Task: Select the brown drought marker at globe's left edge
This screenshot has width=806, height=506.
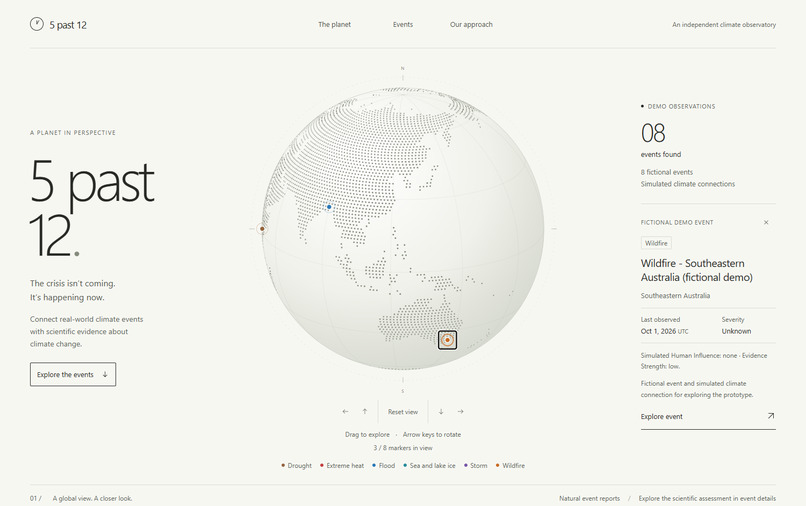Action: [x=262, y=229]
